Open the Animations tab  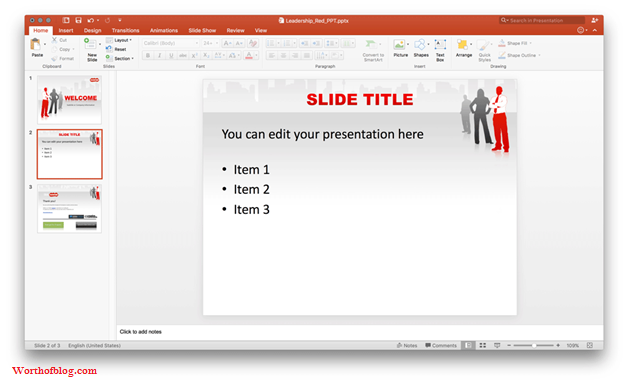click(163, 30)
